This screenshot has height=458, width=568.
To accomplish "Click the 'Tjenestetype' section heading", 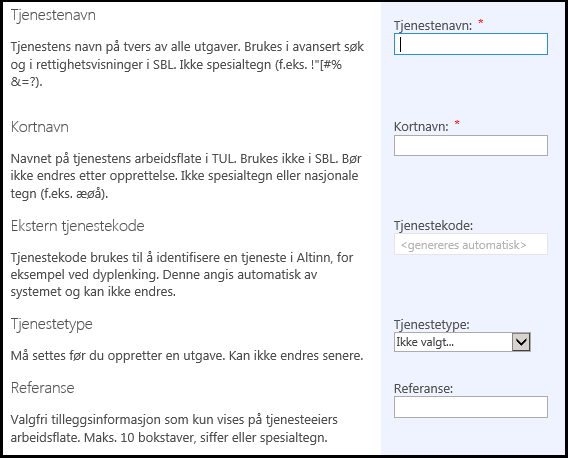I will point(51,324).
